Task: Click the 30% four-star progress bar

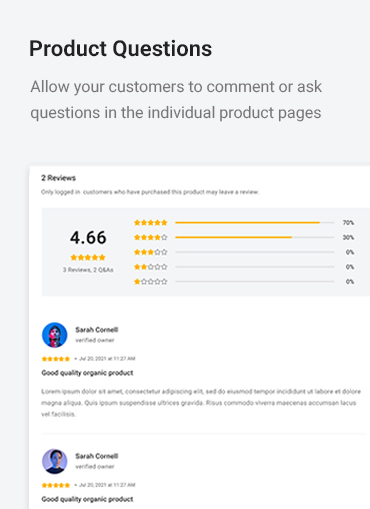Action: pos(255,237)
